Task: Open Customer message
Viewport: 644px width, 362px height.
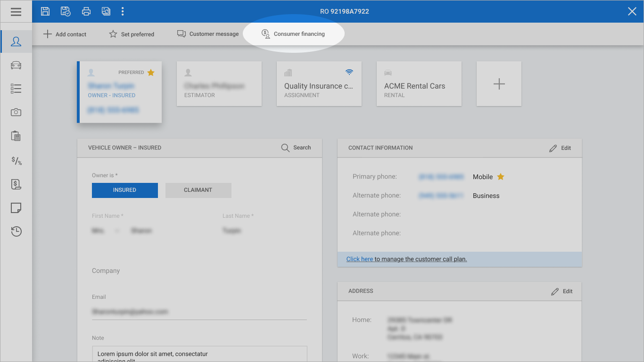Action: click(x=208, y=34)
